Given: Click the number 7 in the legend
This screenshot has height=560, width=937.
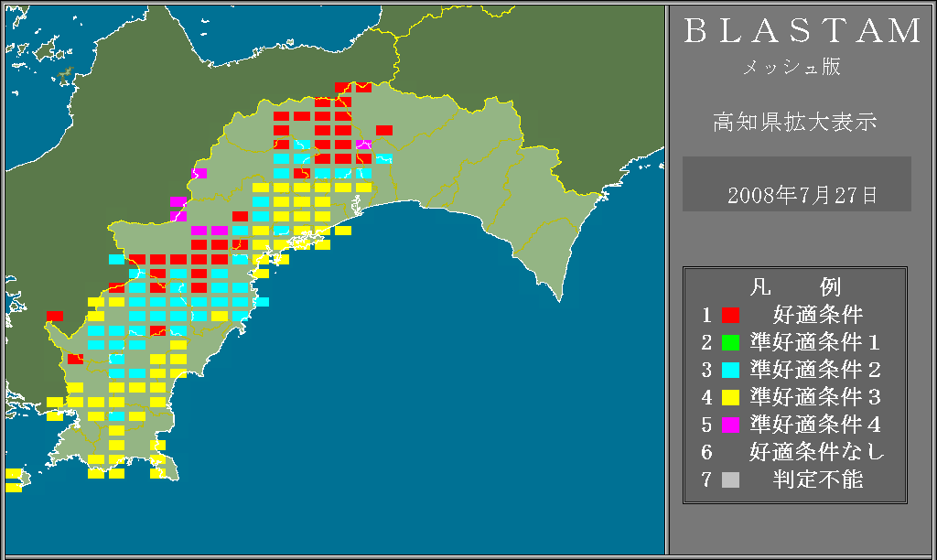Looking at the screenshot, I should (706, 480).
